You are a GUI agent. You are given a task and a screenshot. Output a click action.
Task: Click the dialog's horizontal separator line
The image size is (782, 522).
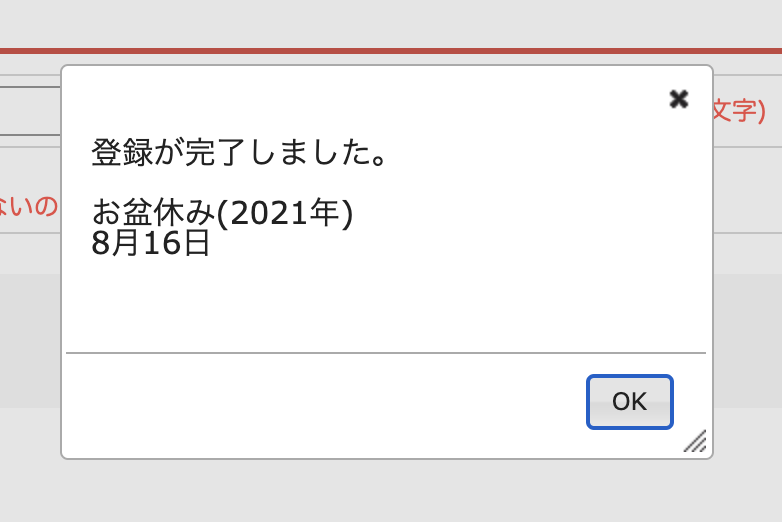pos(386,353)
